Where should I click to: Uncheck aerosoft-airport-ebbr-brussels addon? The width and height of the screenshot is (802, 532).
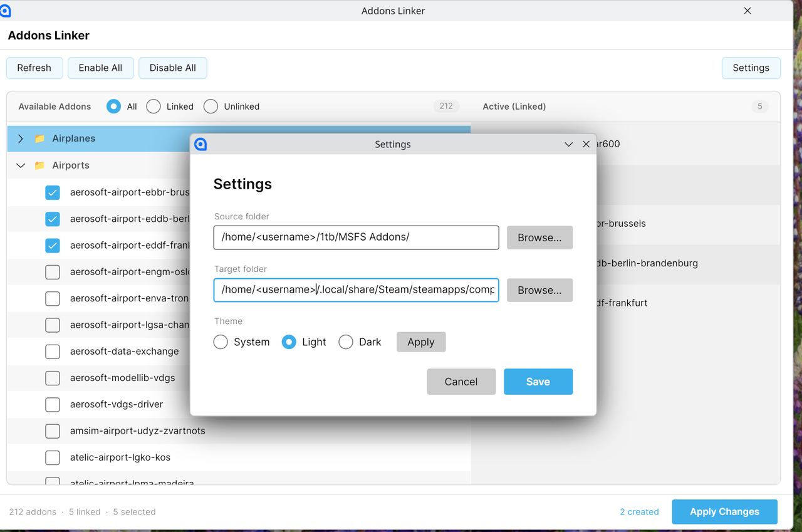click(53, 192)
